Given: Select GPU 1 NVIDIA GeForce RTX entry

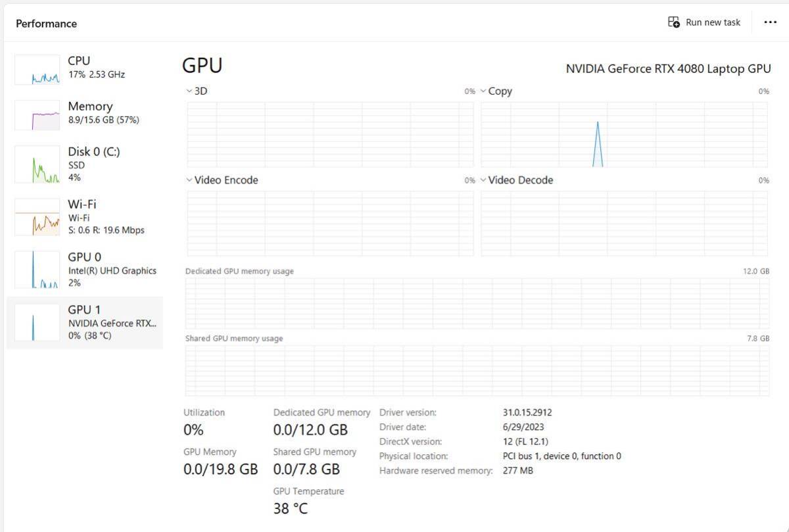Looking at the screenshot, I should coord(112,322).
